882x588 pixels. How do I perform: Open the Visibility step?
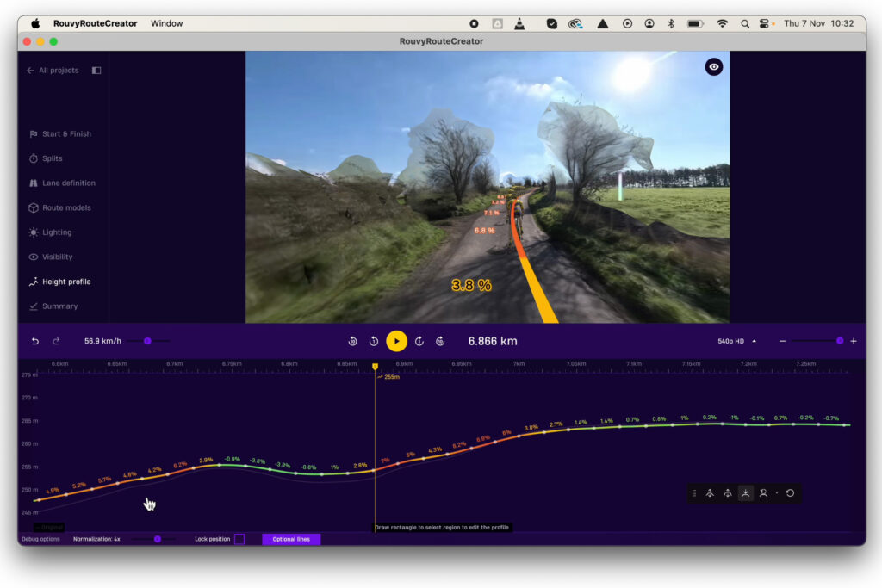click(51, 257)
